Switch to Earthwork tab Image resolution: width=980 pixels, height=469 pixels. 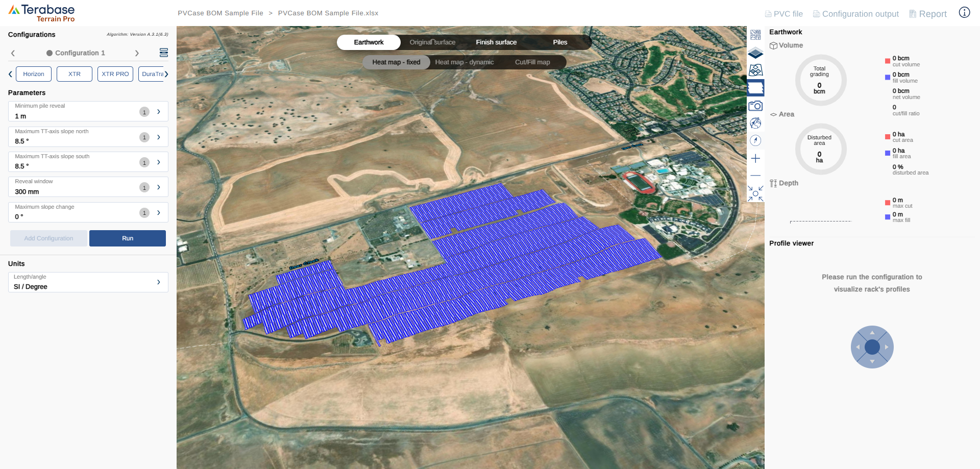click(369, 42)
